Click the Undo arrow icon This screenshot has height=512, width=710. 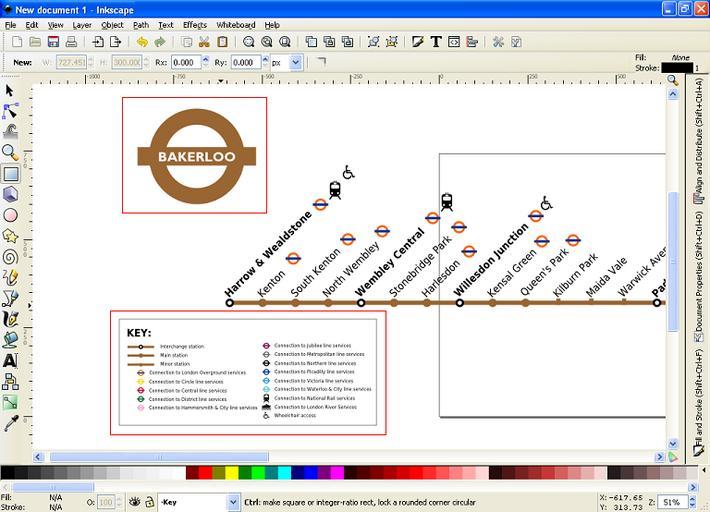click(x=142, y=42)
